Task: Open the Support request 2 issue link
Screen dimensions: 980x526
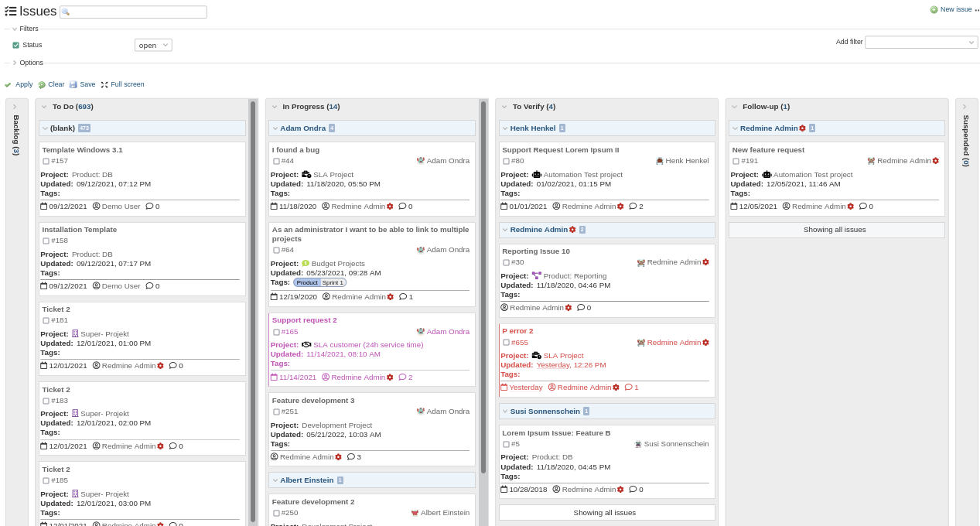Action: 304,320
